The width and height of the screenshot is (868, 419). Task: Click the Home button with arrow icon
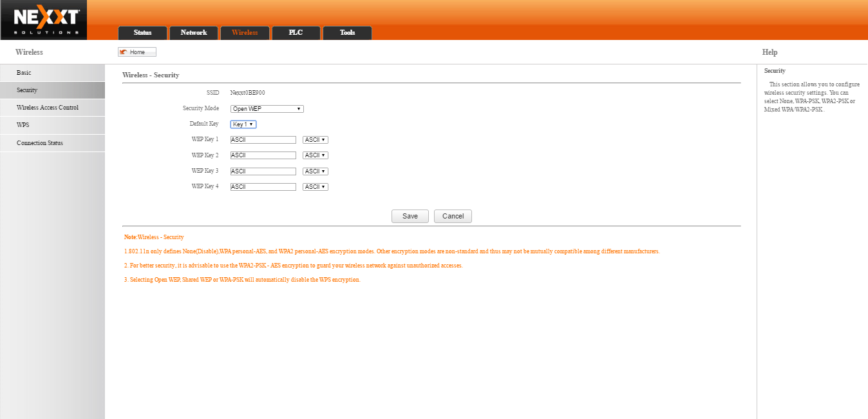[x=137, y=52]
